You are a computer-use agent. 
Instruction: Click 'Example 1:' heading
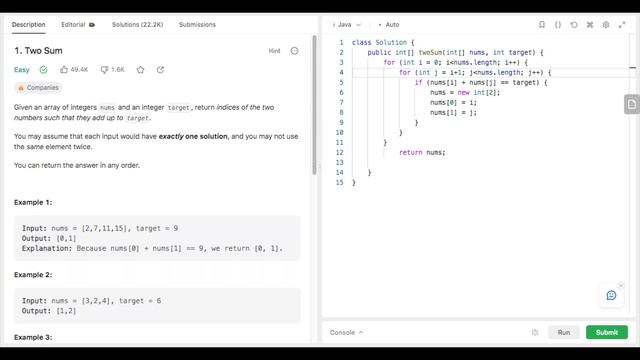[33, 202]
